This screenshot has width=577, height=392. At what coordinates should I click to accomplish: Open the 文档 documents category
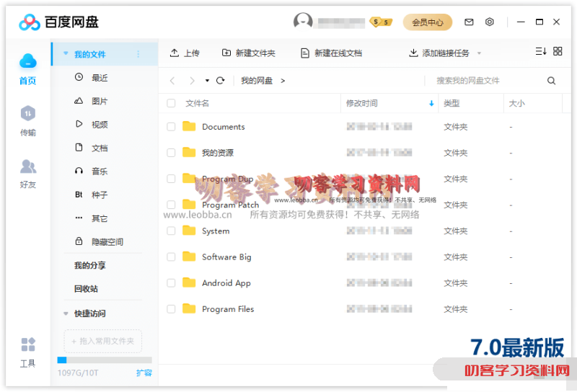point(92,148)
